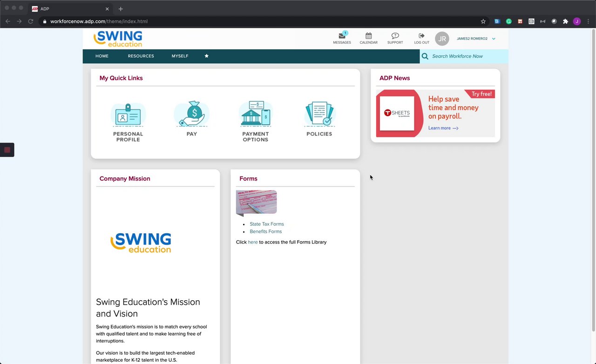
Task: Click the Chrome profile avatar J
Action: coord(576,21)
